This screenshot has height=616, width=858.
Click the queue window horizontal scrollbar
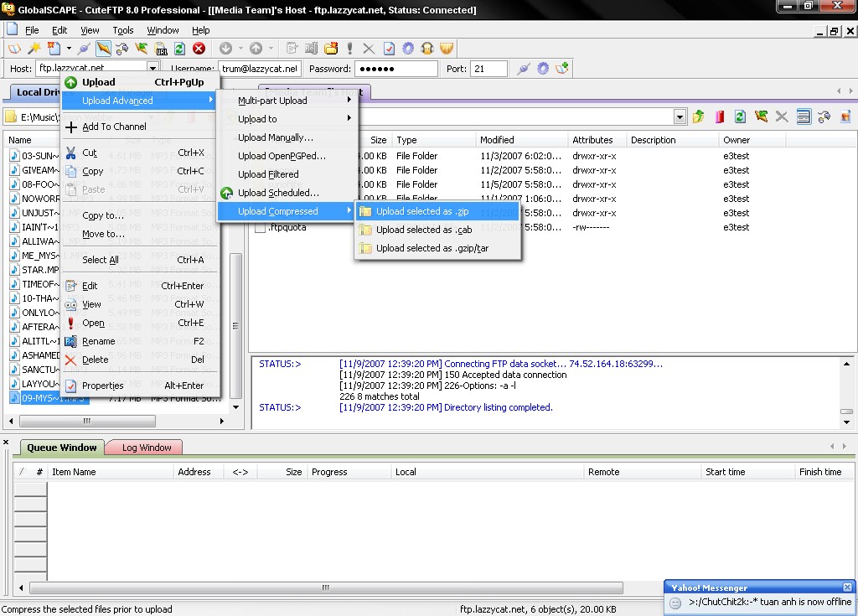(x=327, y=588)
